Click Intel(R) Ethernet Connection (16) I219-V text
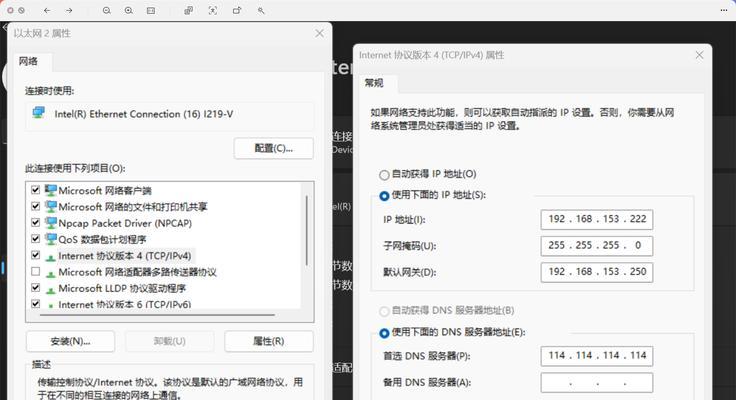The image size is (736, 400). pos(144,114)
